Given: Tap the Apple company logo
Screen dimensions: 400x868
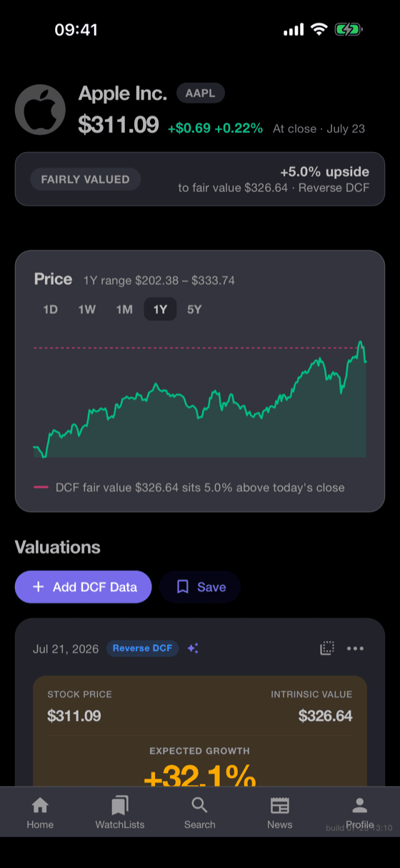Looking at the screenshot, I should pyautogui.click(x=39, y=110).
